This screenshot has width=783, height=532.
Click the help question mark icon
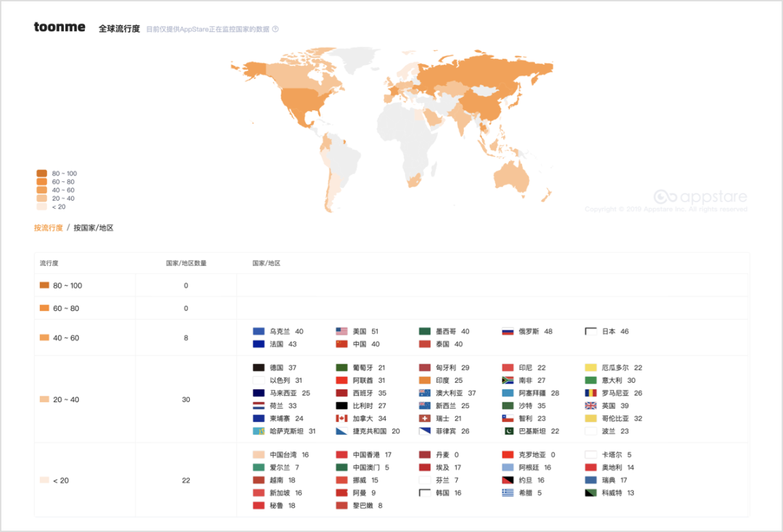click(275, 30)
